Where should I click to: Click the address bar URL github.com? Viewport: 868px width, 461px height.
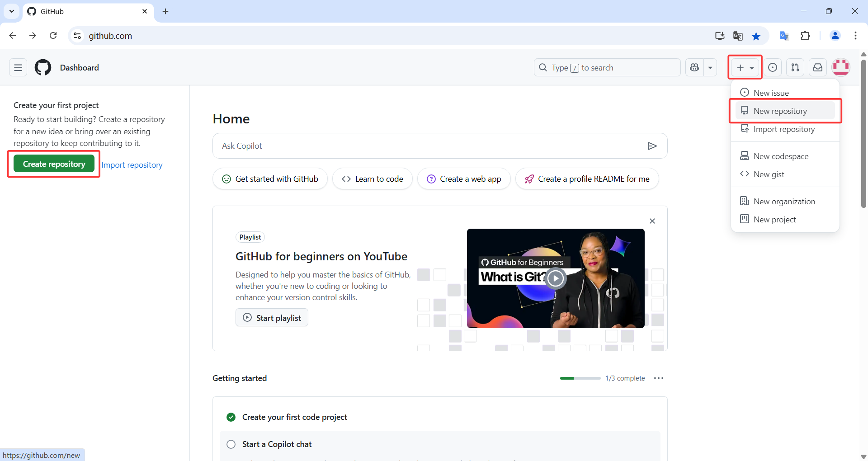pyautogui.click(x=110, y=36)
